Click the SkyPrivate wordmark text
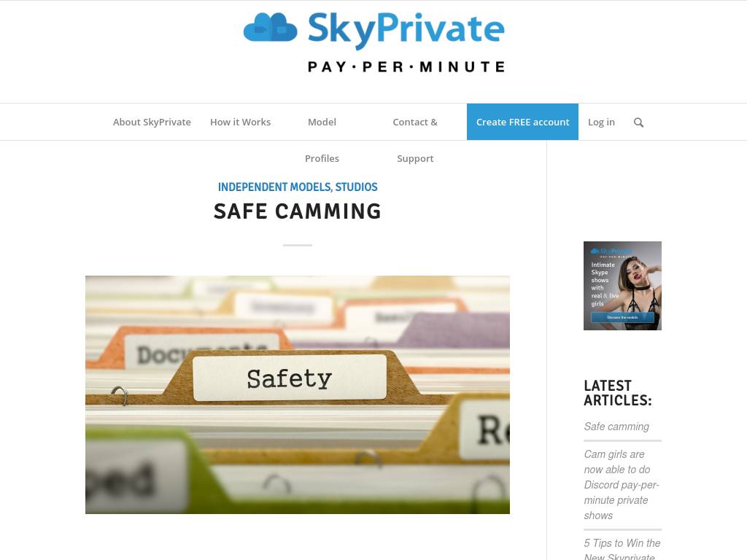The image size is (747, 560). [406, 29]
